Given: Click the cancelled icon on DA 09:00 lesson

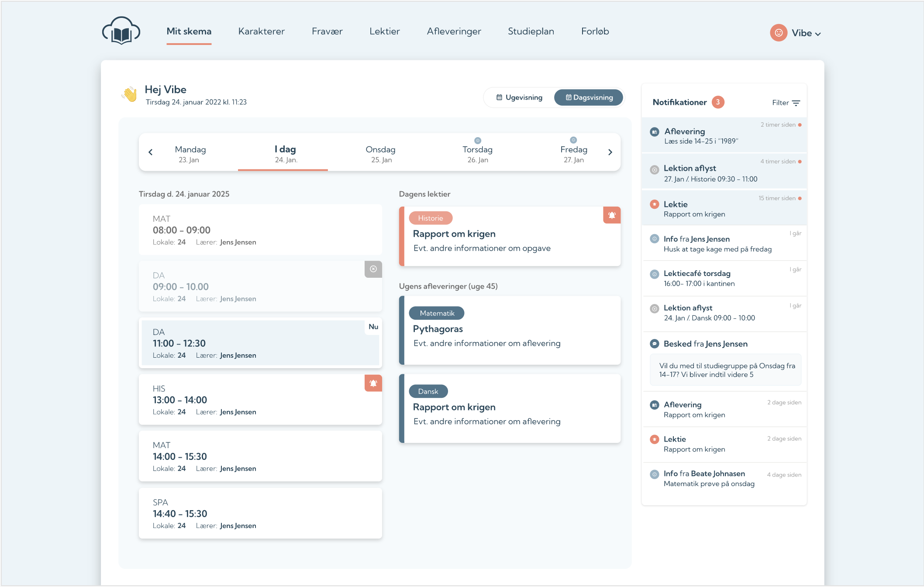Looking at the screenshot, I should [373, 269].
